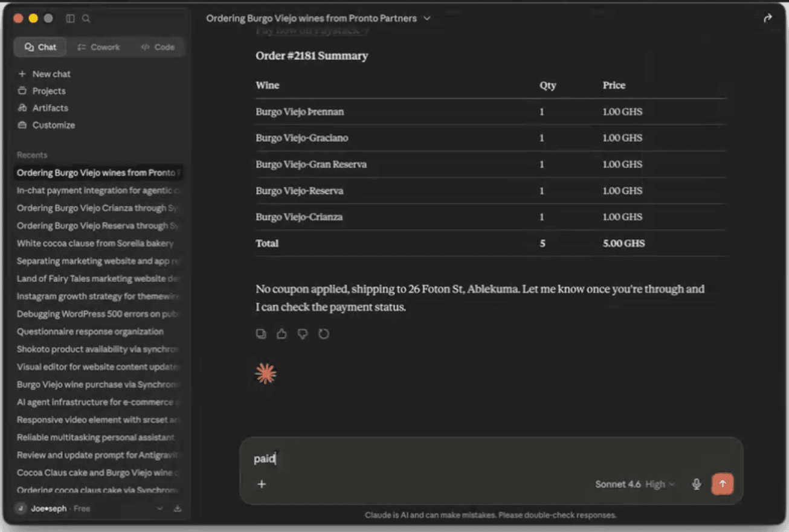Share this chat via arrow icon
This screenshot has width=789, height=532.
[x=768, y=18]
